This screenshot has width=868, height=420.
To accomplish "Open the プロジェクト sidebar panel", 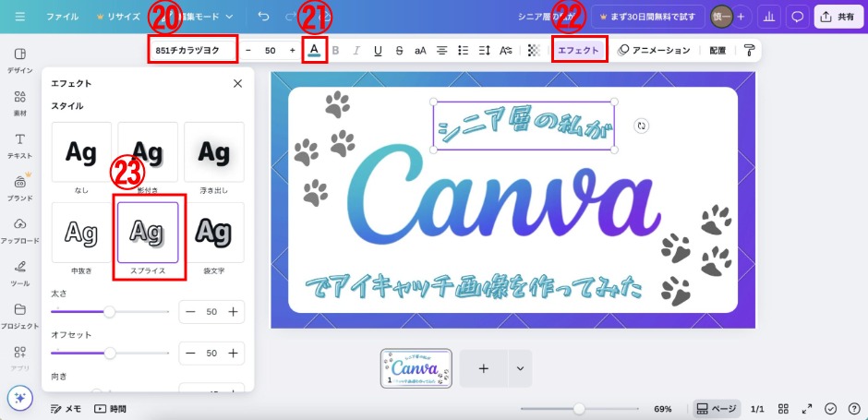I will 20,316.
